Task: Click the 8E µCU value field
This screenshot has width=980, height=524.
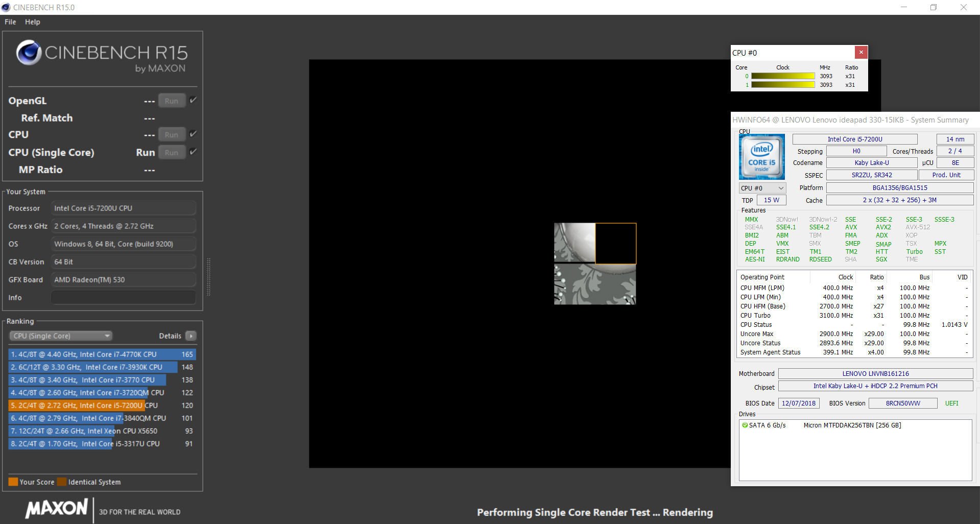Action: [x=955, y=162]
